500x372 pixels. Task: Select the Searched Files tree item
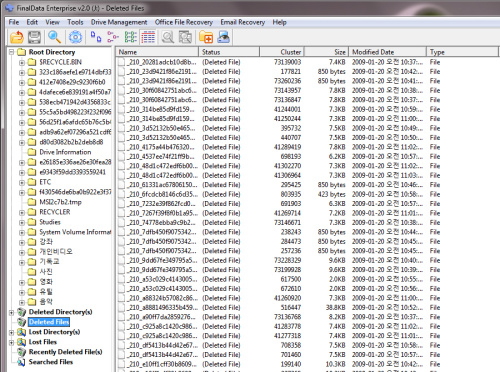point(51,362)
